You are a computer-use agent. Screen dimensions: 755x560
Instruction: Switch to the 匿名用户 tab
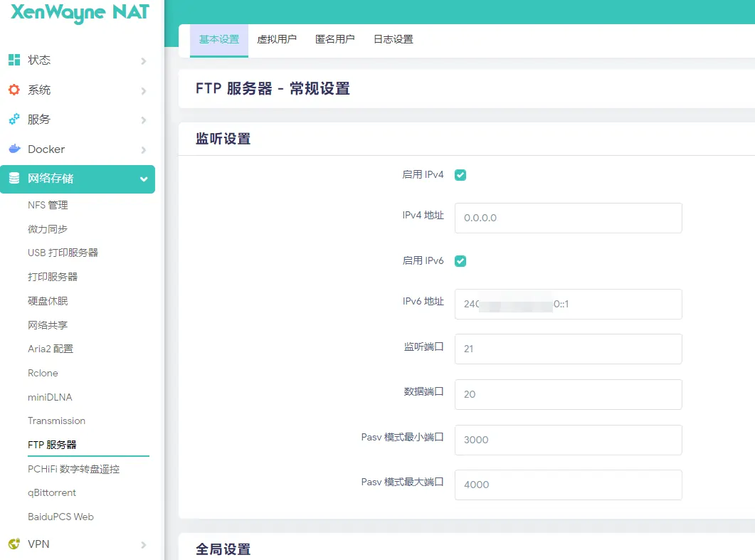point(335,40)
